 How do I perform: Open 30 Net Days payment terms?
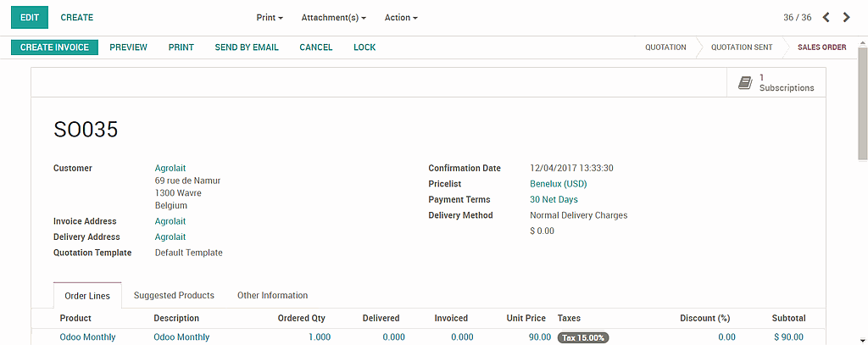[x=554, y=200]
